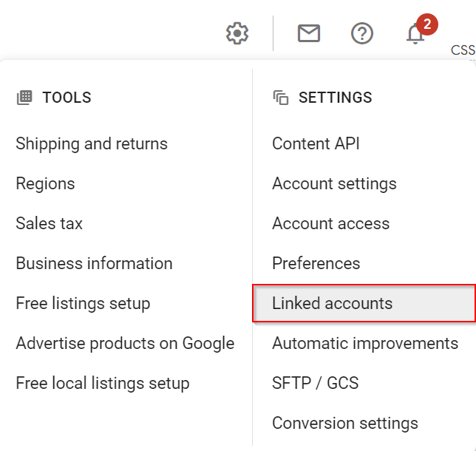476x451 pixels.
Task: Open notifications bell with 2 alerts
Action: tap(421, 30)
